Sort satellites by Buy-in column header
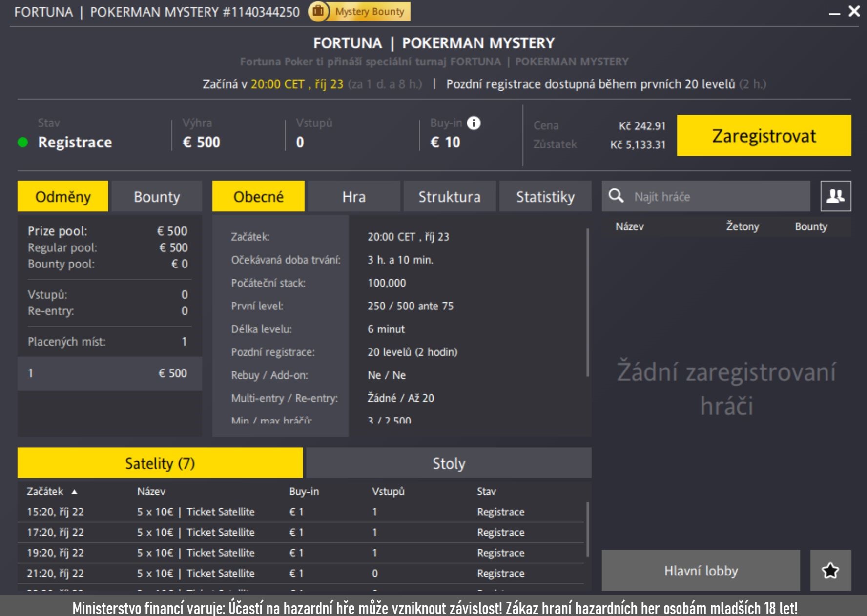Viewport: 867px width, 616px height. click(304, 492)
